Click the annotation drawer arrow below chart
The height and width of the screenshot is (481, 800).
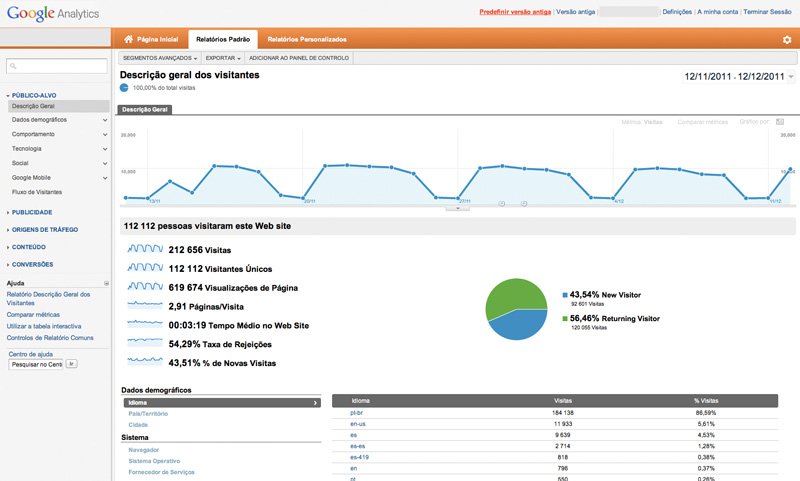457,209
